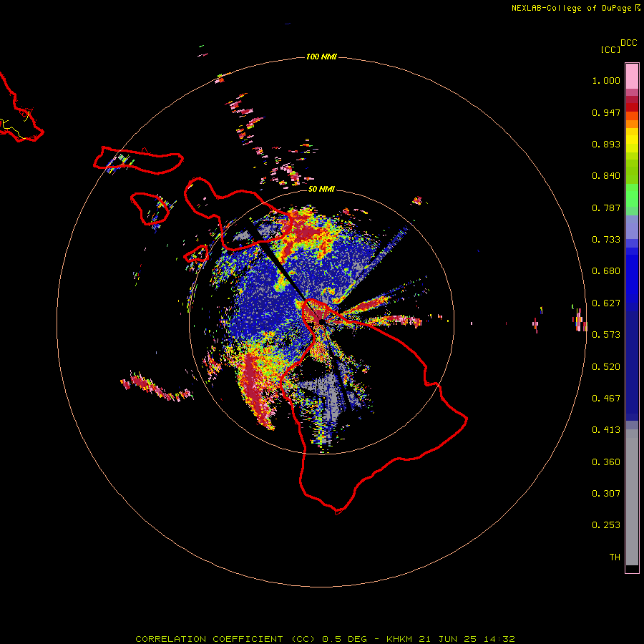This screenshot has height=644, width=644.
Task: Click the radar site center dot
Action: pos(321,322)
